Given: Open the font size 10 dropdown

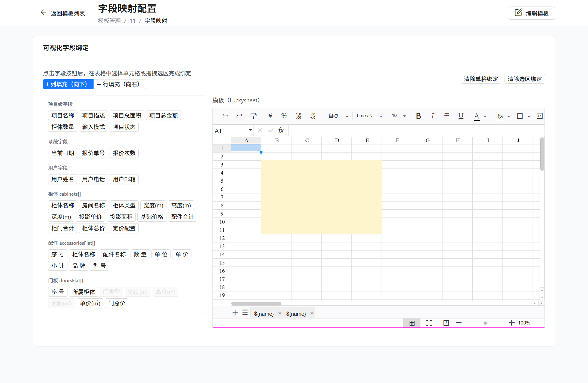Looking at the screenshot, I should click(x=399, y=116).
